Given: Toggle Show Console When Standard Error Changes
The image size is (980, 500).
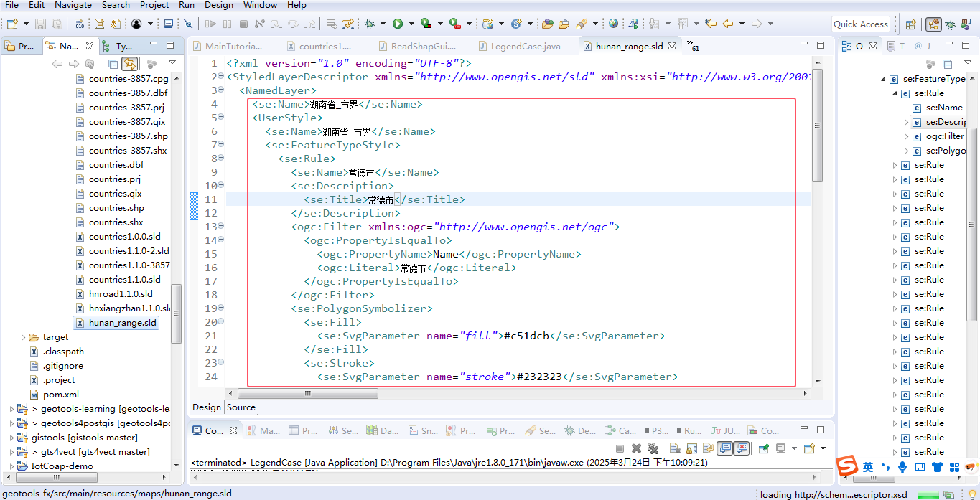Looking at the screenshot, I should point(742,448).
